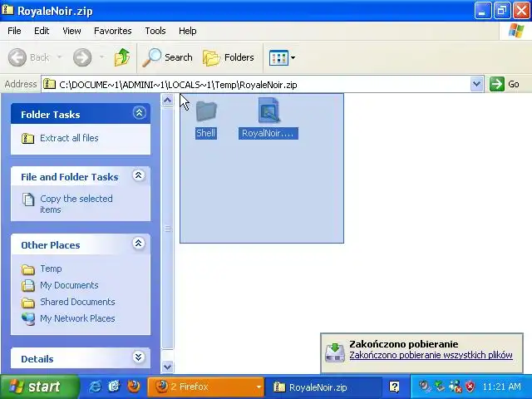532x399 pixels.
Task: Open the File menu
Action: [x=14, y=31]
